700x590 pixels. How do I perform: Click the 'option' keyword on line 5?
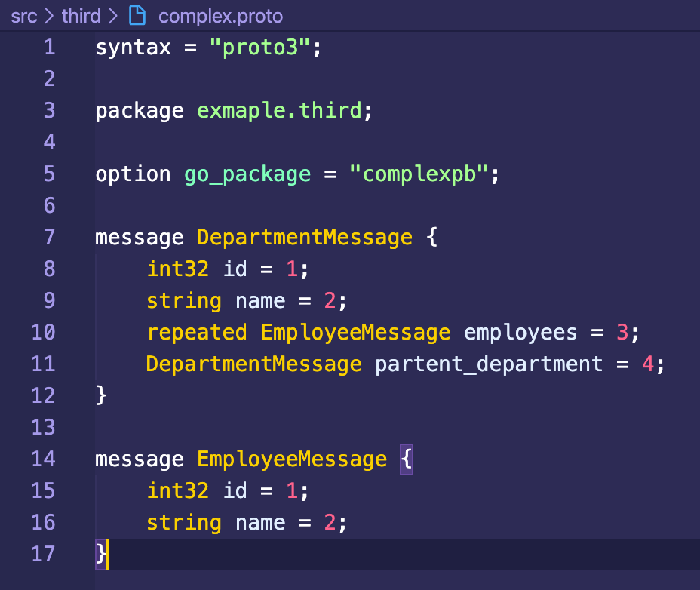coord(133,174)
